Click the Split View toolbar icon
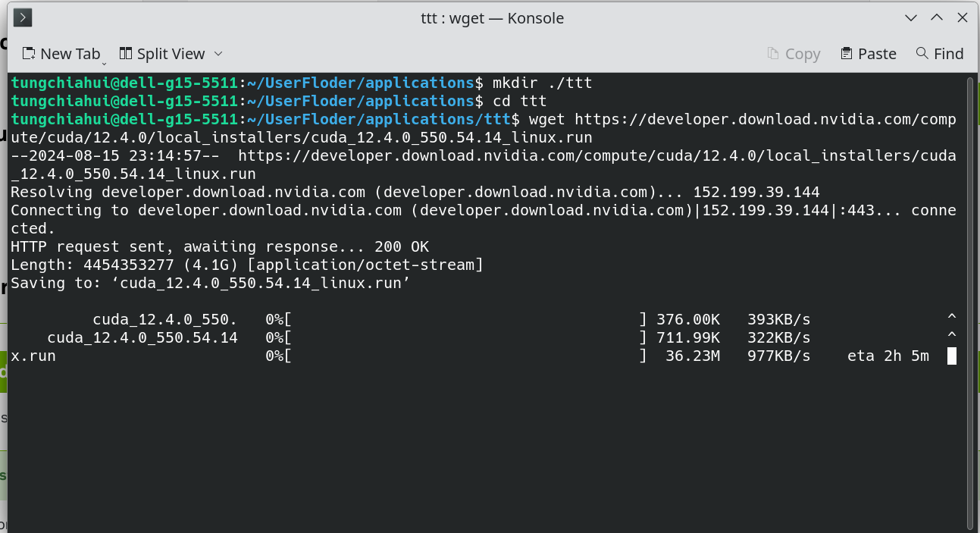Viewport: 980px width, 533px height. 126,53
